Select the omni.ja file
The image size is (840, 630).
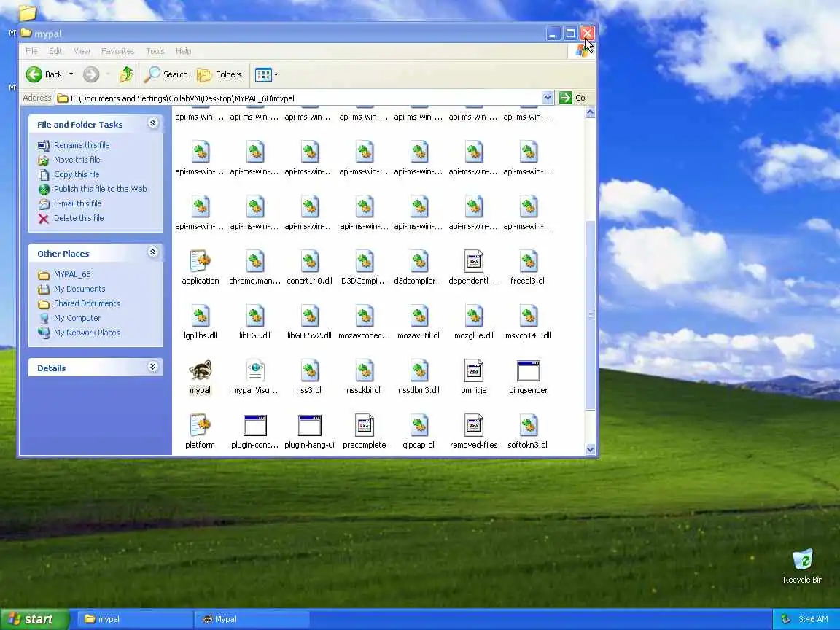[x=473, y=370]
